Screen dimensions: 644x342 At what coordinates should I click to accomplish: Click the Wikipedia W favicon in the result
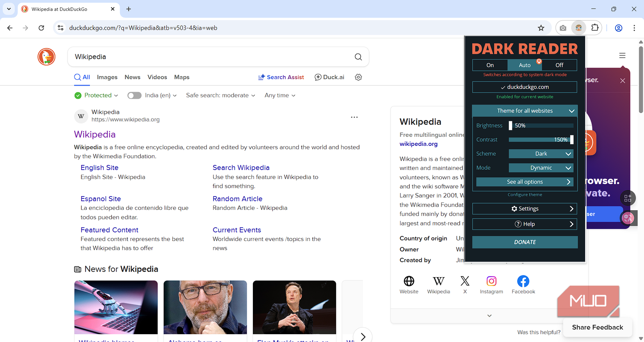[81, 116]
